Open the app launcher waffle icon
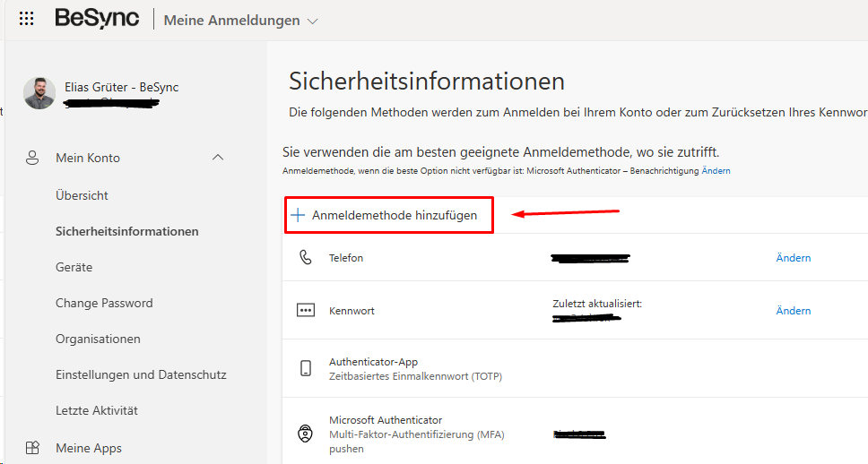This screenshot has height=464, width=868. pyautogui.click(x=27, y=19)
